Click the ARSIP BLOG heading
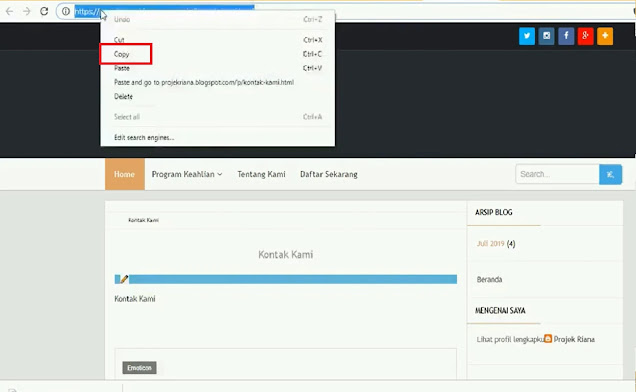 (x=494, y=212)
